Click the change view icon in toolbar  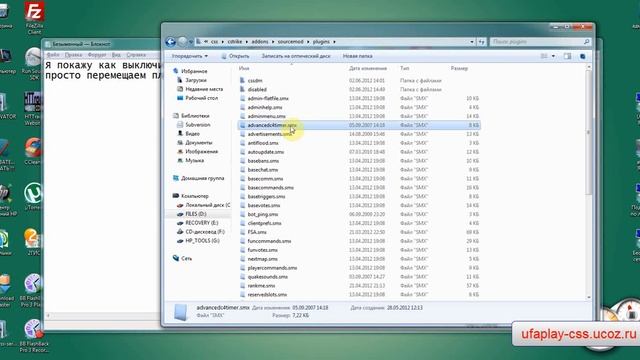coord(544,56)
